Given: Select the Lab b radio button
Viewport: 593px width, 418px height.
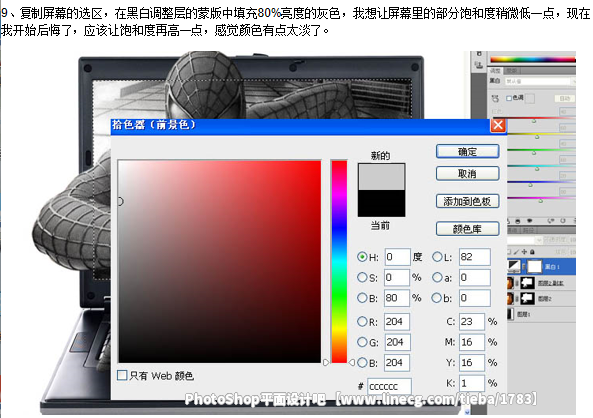Looking at the screenshot, I should click(436, 298).
